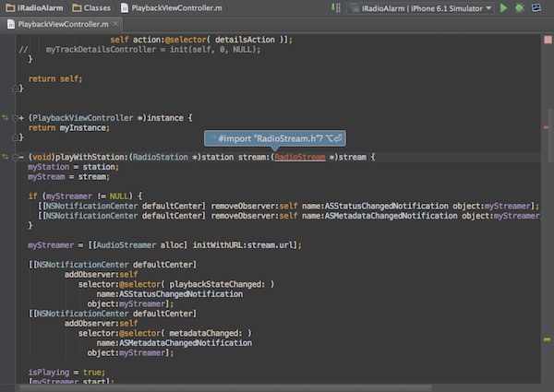Click the green Run button
554x392 pixels.
tap(503, 7)
